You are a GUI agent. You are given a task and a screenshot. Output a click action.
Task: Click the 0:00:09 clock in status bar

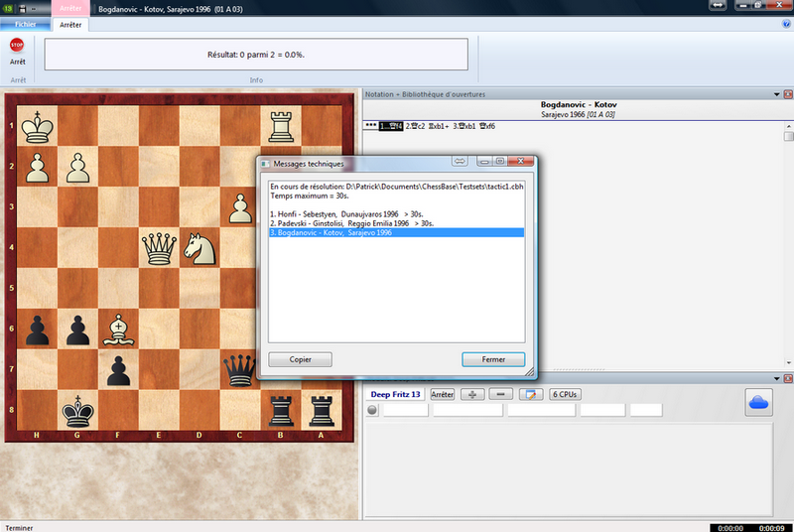point(771,528)
